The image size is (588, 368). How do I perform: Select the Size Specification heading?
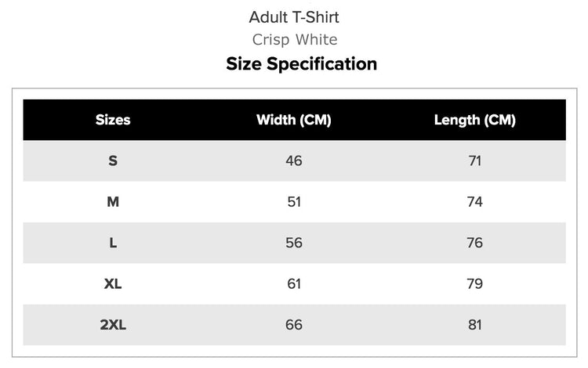[302, 64]
